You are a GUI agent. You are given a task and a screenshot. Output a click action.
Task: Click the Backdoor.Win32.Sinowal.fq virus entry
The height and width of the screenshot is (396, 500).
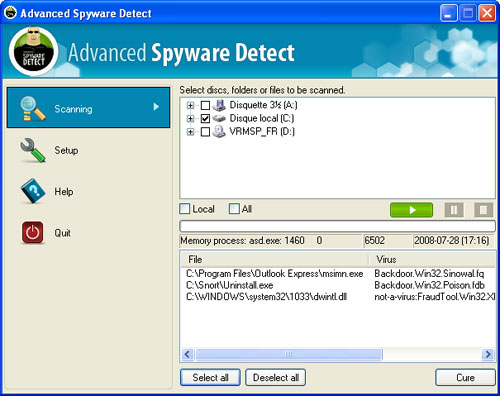pyautogui.click(x=429, y=274)
